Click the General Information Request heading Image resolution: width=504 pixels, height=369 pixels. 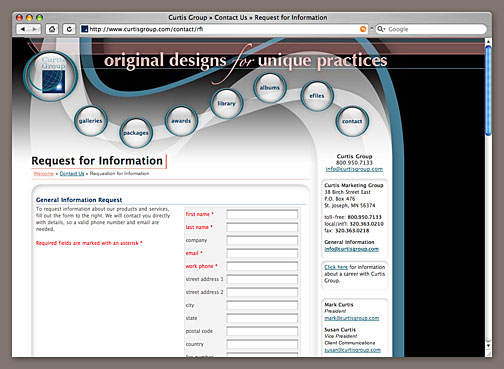coord(79,200)
